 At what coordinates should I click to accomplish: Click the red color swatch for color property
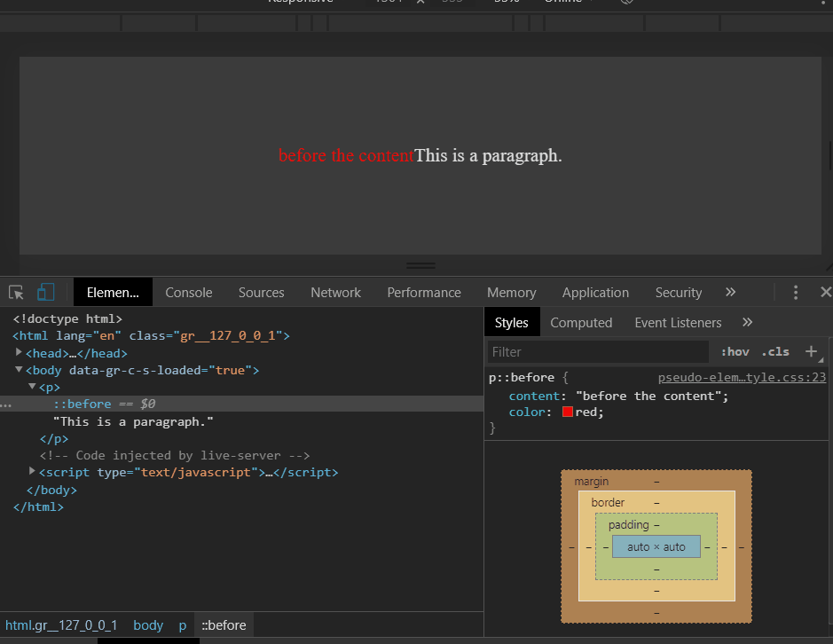(x=569, y=410)
